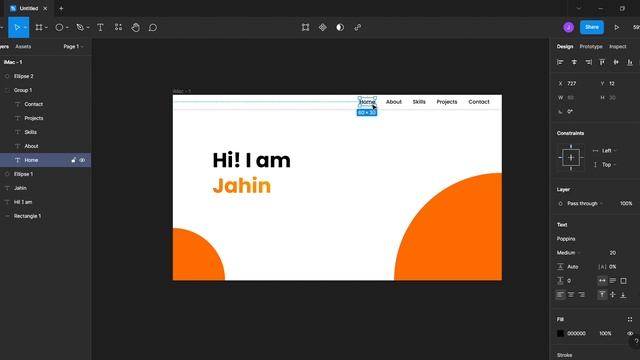Set text align center
640x360 pixels.
pyautogui.click(x=571, y=294)
